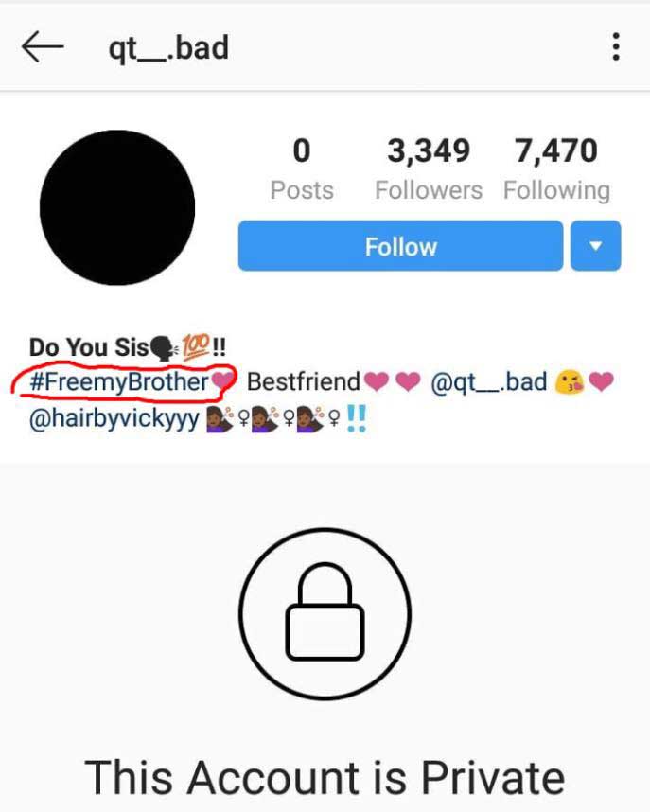Screen dimensions: 650x812
Task: Tap the Do You Sis bio name
Action: point(89,347)
